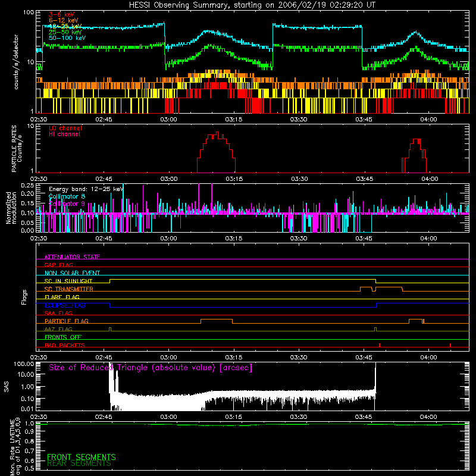Click the REAR SEGMENTS legend label
Image resolution: width=476 pixels, height=476 pixels.
(x=79, y=464)
